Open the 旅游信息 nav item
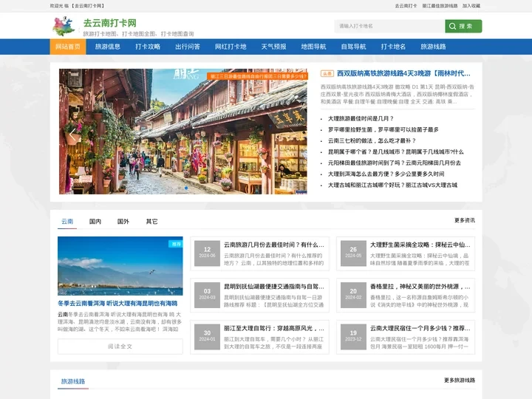This screenshot has width=532, height=399. (x=108, y=47)
